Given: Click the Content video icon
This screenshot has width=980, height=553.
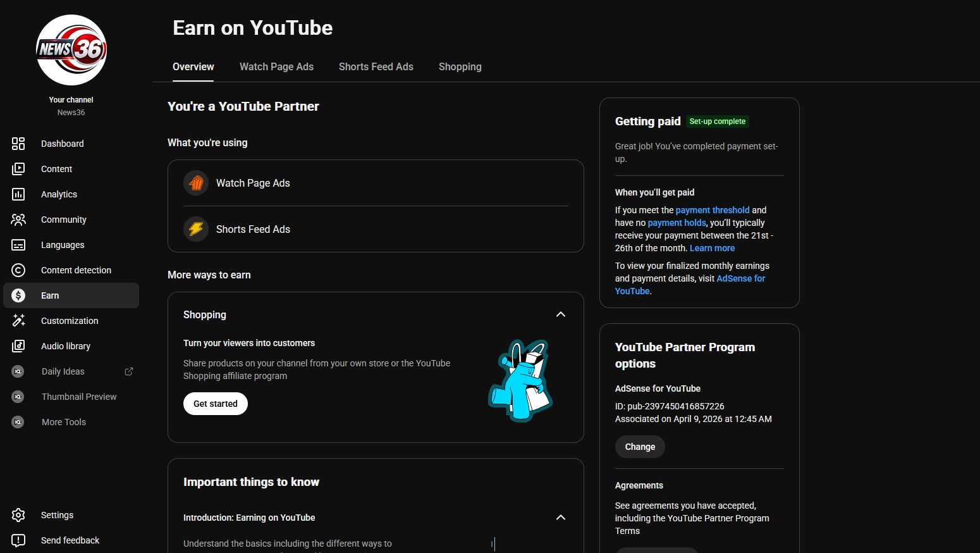Looking at the screenshot, I should coord(18,169).
